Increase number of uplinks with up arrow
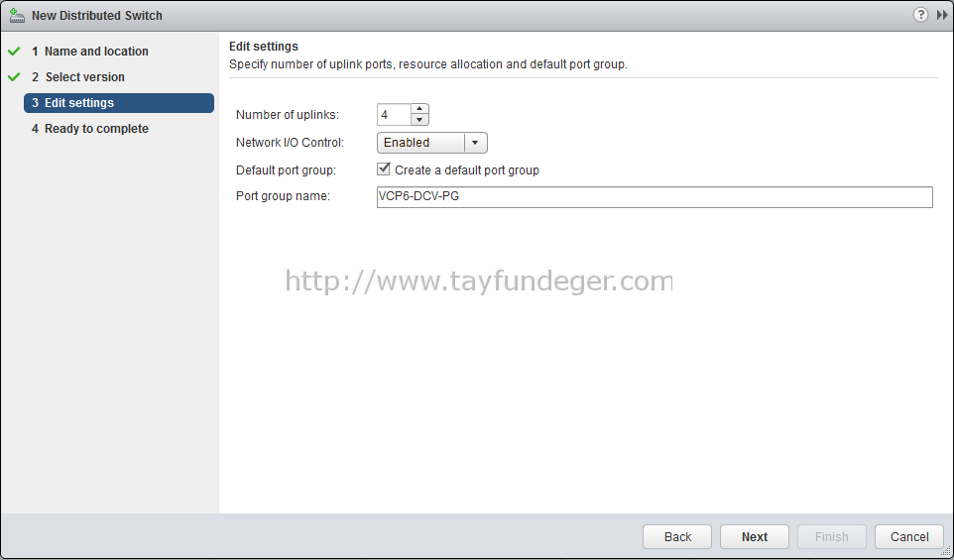The image size is (954, 560). click(x=419, y=109)
